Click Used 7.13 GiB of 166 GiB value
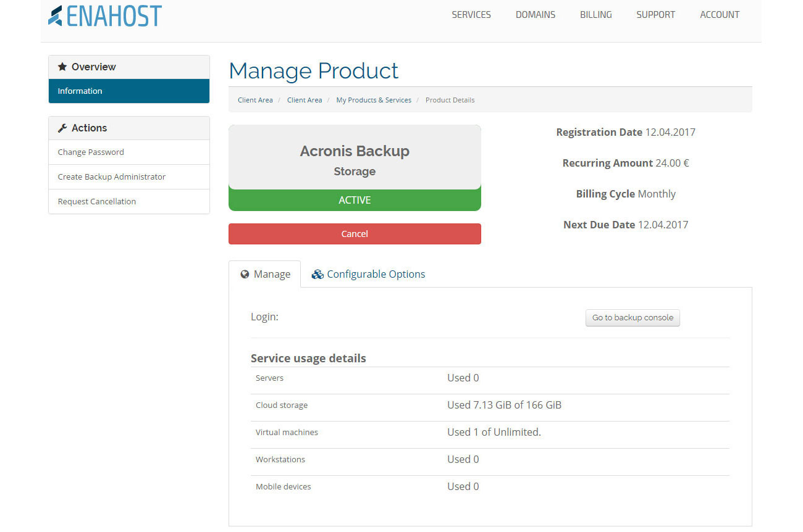 504,405
